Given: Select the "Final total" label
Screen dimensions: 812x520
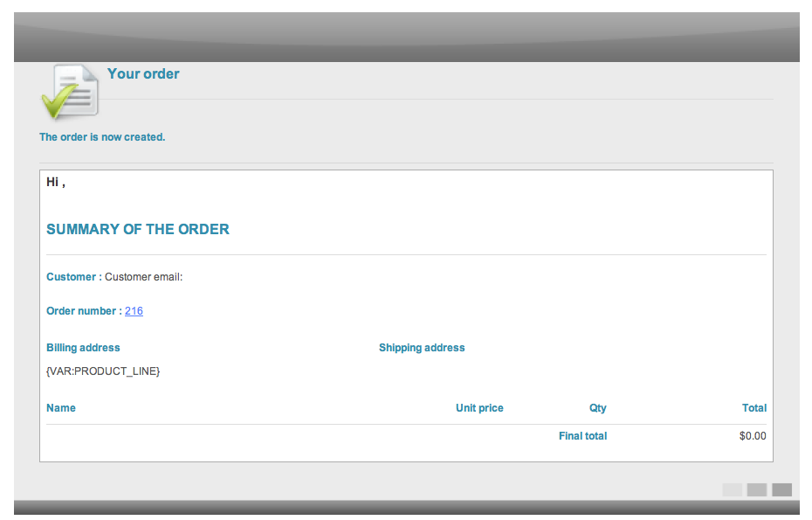Looking at the screenshot, I should pos(582,436).
